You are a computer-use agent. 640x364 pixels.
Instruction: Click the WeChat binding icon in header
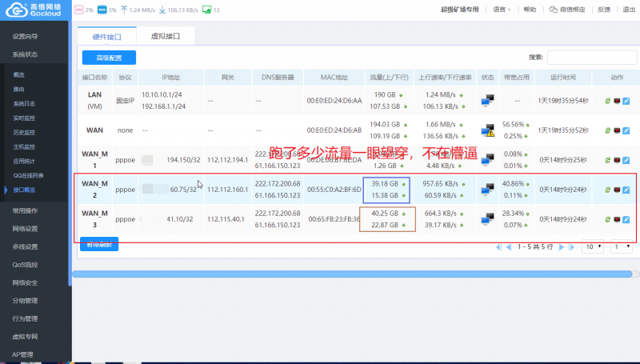click(555, 10)
